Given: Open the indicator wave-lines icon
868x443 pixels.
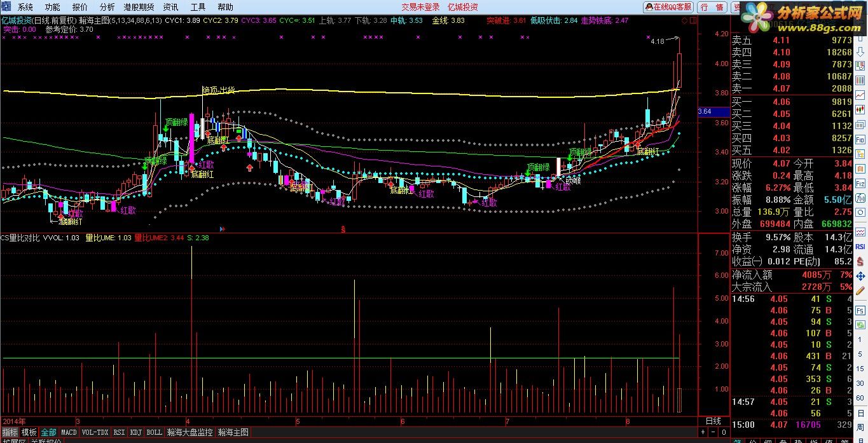Looking at the screenshot, I should click(x=860, y=232).
